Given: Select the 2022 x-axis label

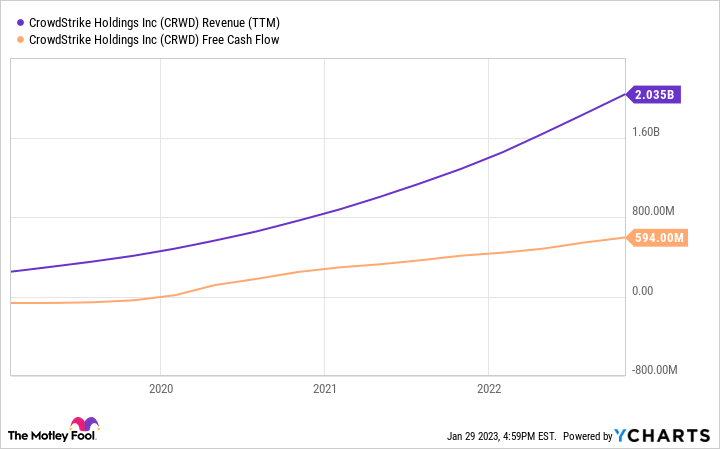Looking at the screenshot, I should click(x=488, y=389).
